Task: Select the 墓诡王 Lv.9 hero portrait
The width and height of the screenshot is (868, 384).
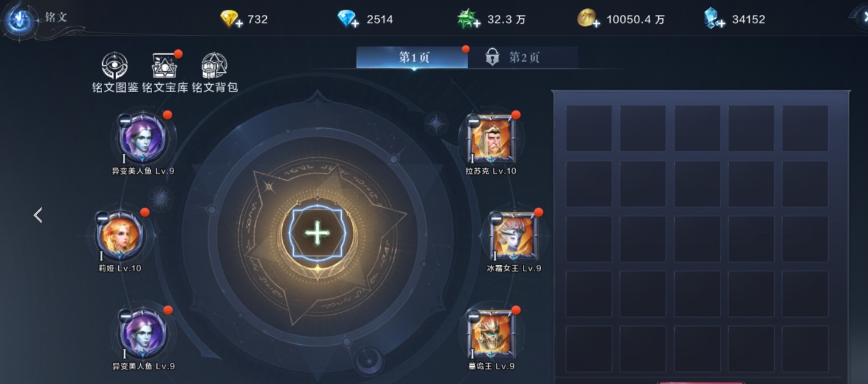Action: 491,334
